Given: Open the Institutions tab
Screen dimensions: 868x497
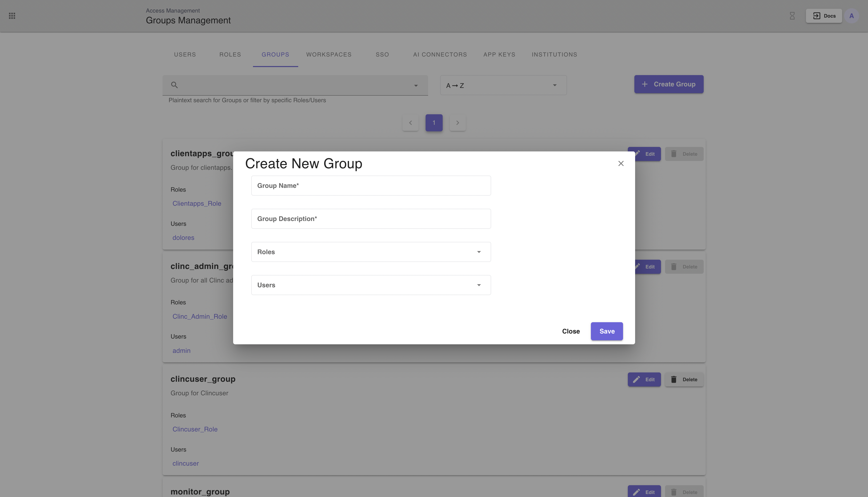Looking at the screenshot, I should click(x=554, y=54).
